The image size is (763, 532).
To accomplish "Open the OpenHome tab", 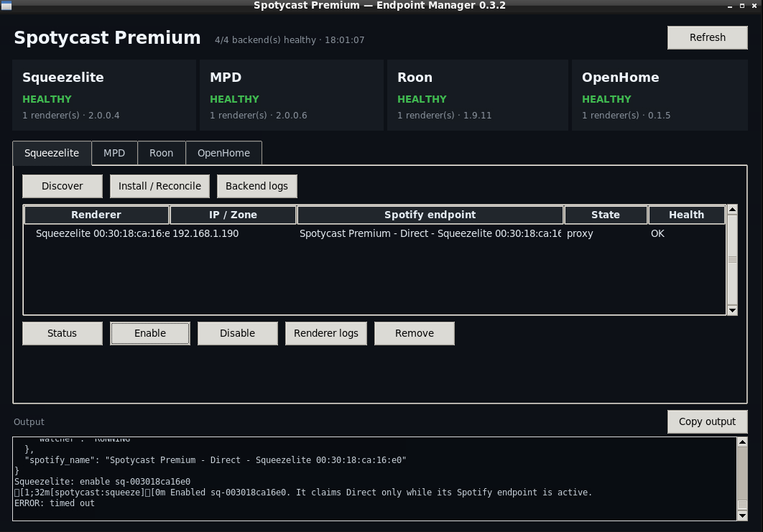I will [x=223, y=153].
